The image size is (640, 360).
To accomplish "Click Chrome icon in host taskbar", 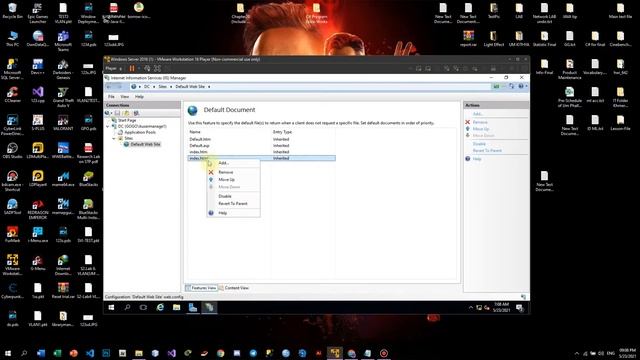I will [x=220, y=353].
